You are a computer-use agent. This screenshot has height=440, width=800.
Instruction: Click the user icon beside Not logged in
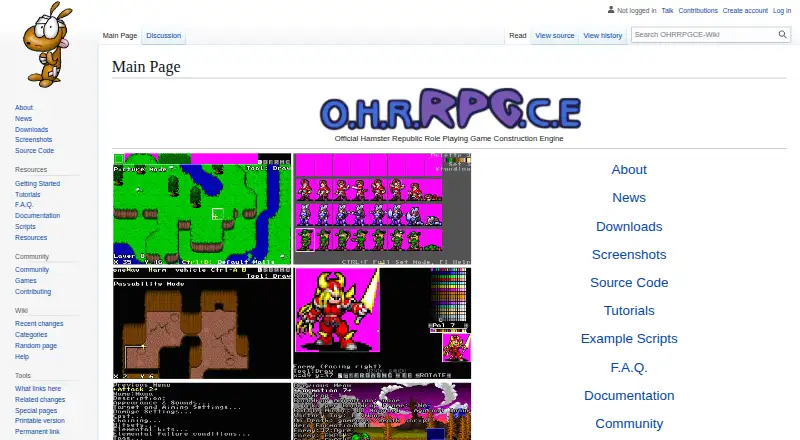[611, 10]
